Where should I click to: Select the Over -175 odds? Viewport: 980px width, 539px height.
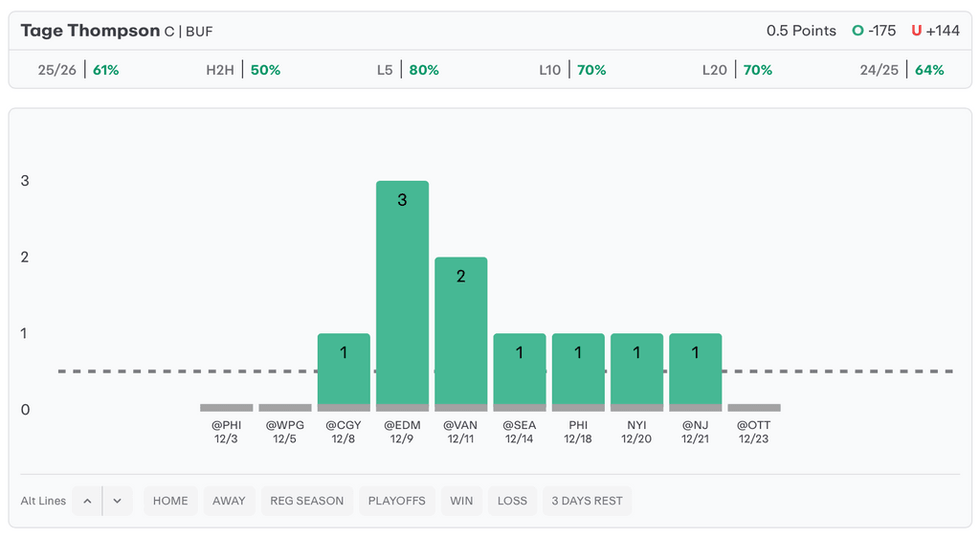[874, 31]
